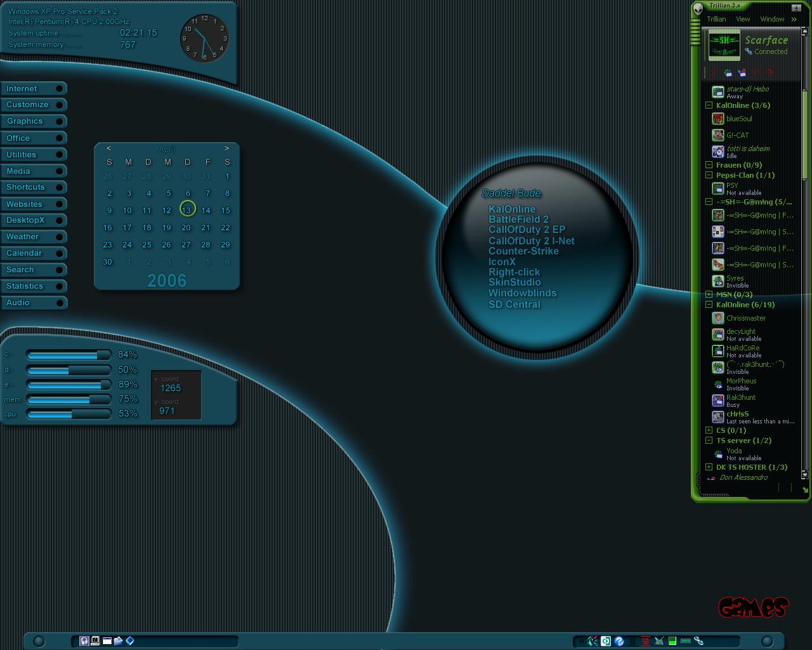
Task: Click the PSY contact icon
Action: (717, 189)
